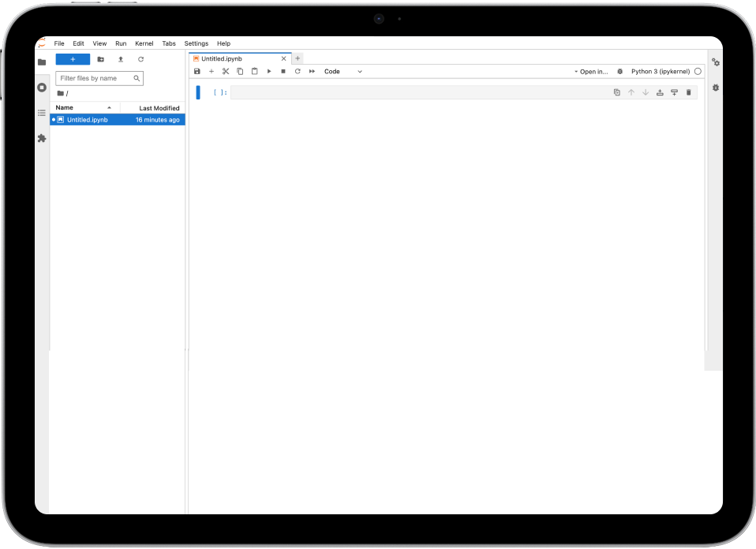Restart kernel and run all cells
This screenshot has width=756, height=549.
313,71
